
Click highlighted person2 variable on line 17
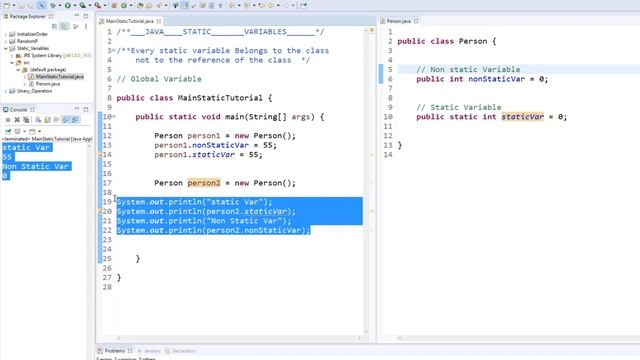(204, 183)
